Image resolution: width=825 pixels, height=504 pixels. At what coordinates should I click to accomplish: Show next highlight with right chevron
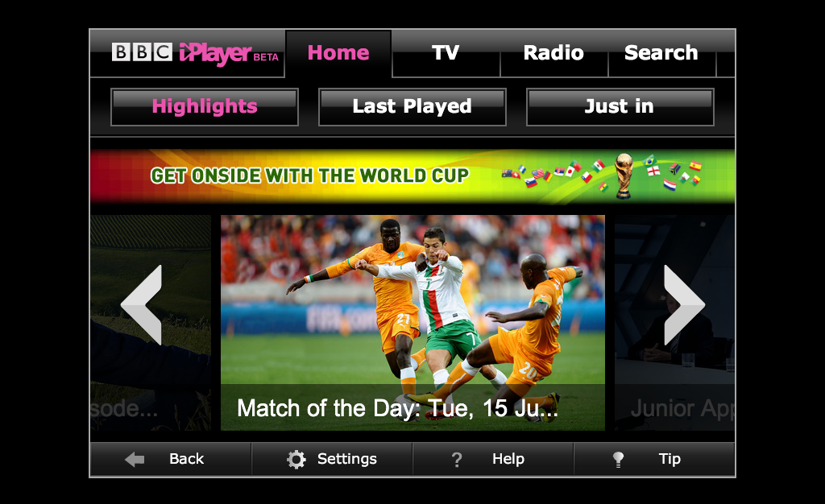coord(684,304)
